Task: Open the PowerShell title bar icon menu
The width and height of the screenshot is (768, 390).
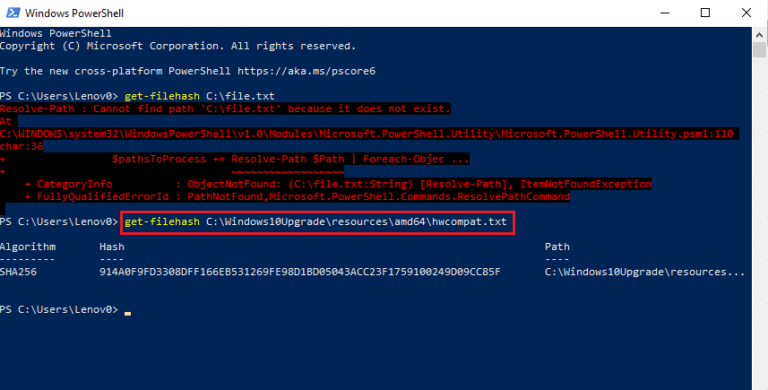Action: pos(12,13)
